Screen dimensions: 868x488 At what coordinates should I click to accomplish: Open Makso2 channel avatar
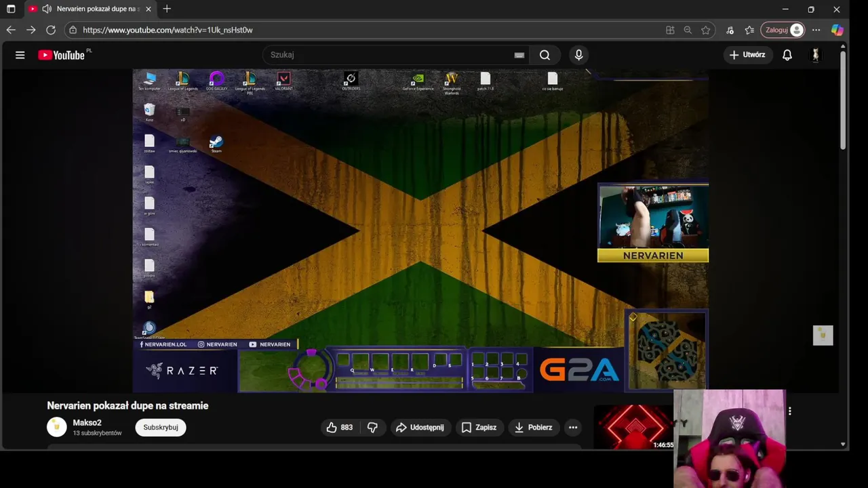point(57,427)
